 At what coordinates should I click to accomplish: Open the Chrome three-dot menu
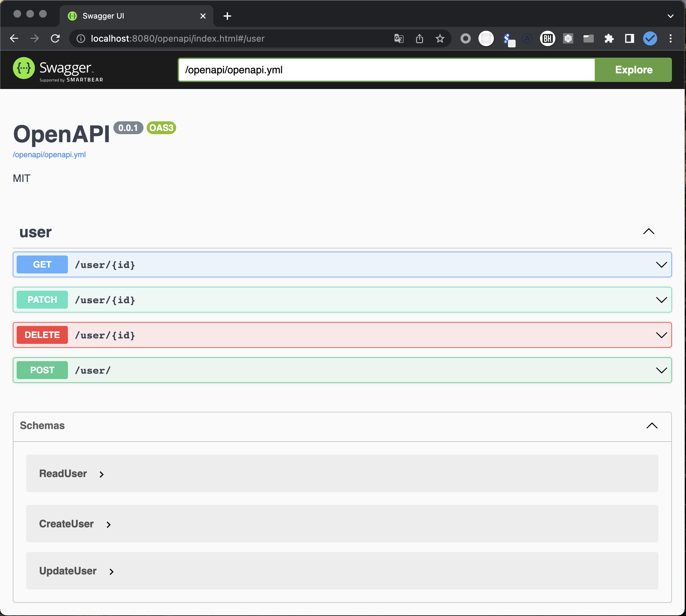[670, 39]
